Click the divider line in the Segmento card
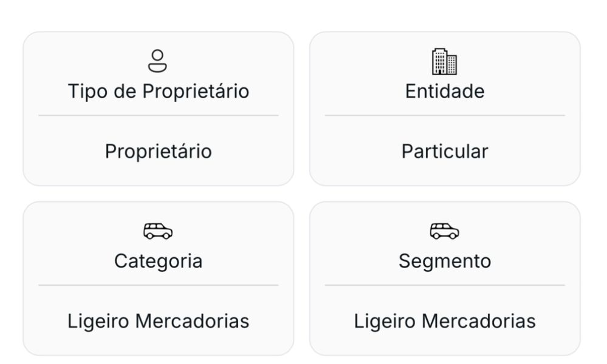 point(445,286)
